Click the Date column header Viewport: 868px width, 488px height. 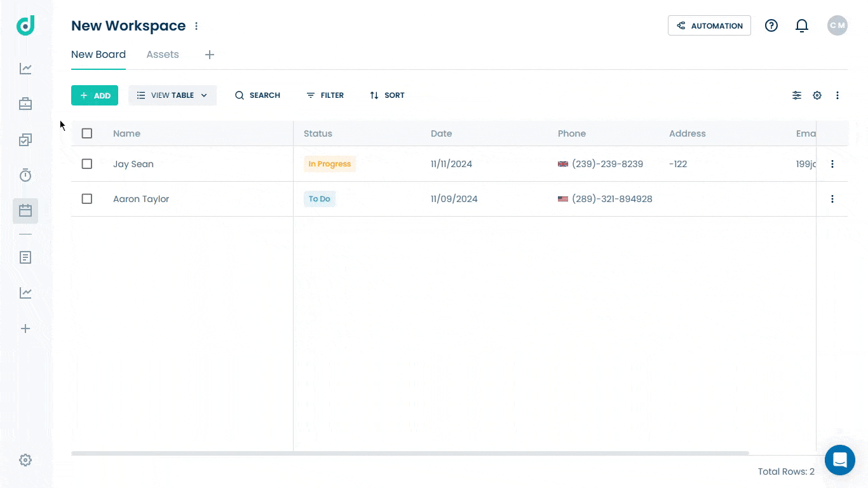(x=442, y=133)
